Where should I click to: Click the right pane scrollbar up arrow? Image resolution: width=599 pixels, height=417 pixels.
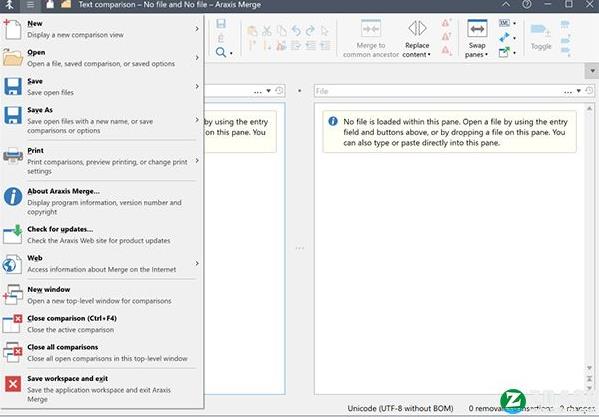[589, 108]
